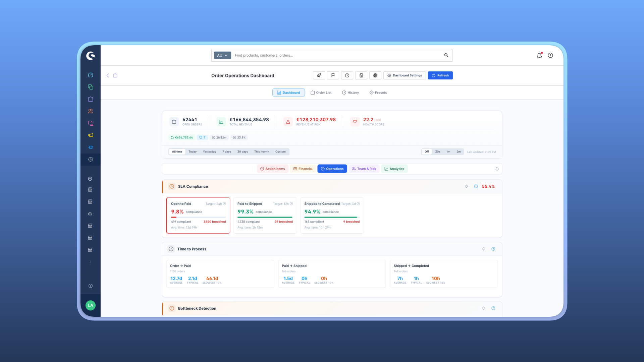644x362 pixels.
Task: Refresh the Bottleneck Detection section icon
Action: coord(484,308)
